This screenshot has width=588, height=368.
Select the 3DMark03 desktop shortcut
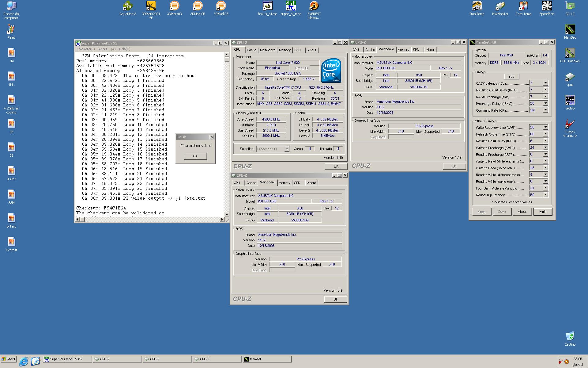point(174,8)
